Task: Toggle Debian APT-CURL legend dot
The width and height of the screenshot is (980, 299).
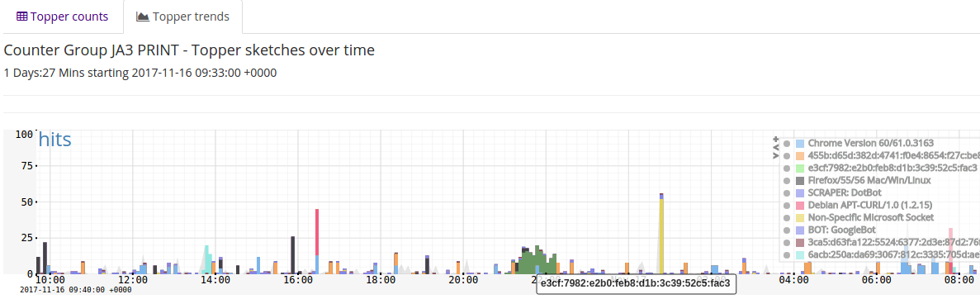Action: pos(787,205)
